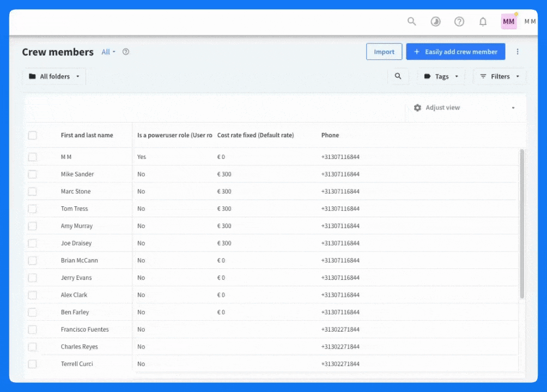Open crew member Brian McCann

point(79,261)
